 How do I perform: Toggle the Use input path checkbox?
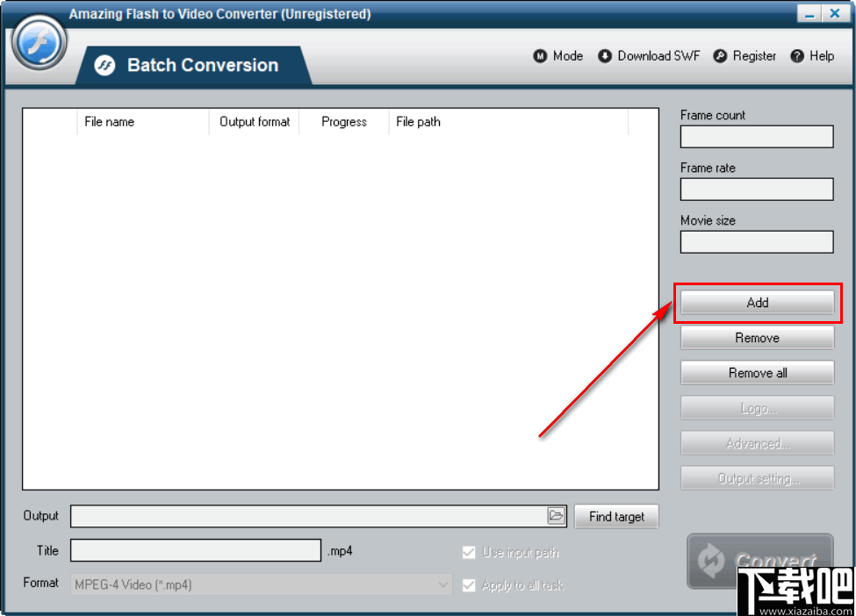point(469,552)
